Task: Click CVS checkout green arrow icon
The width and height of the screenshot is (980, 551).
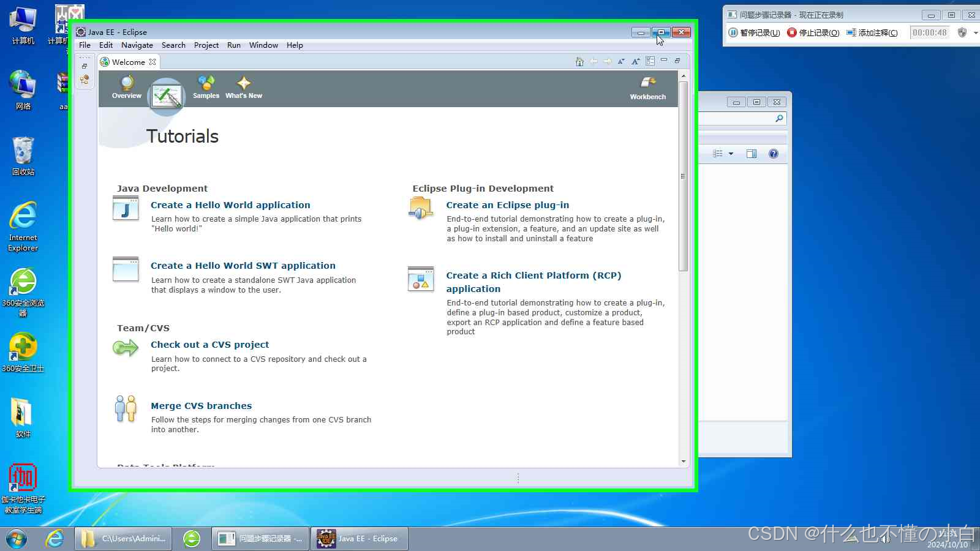Action: tap(126, 348)
